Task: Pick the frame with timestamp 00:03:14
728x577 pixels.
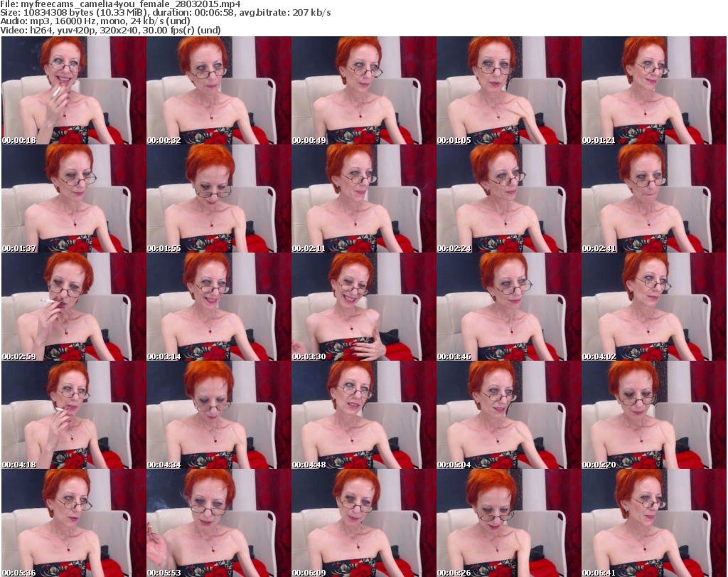Action: point(219,307)
